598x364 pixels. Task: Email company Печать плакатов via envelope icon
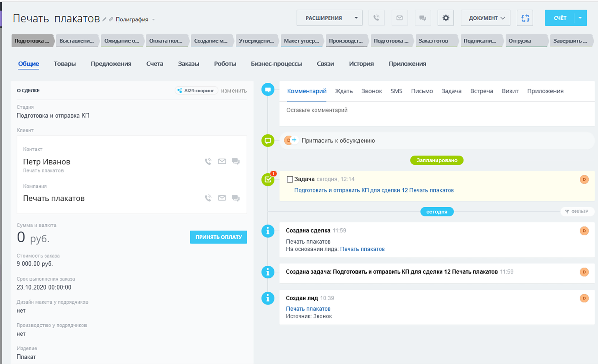pyautogui.click(x=222, y=198)
